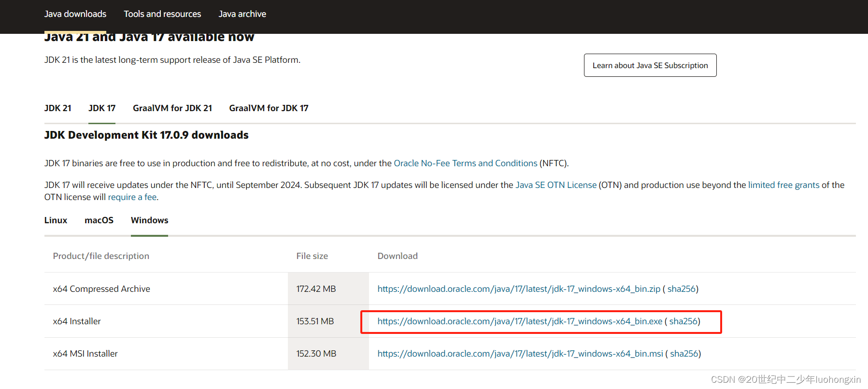Click the x64 Installer description cell

pos(166,321)
